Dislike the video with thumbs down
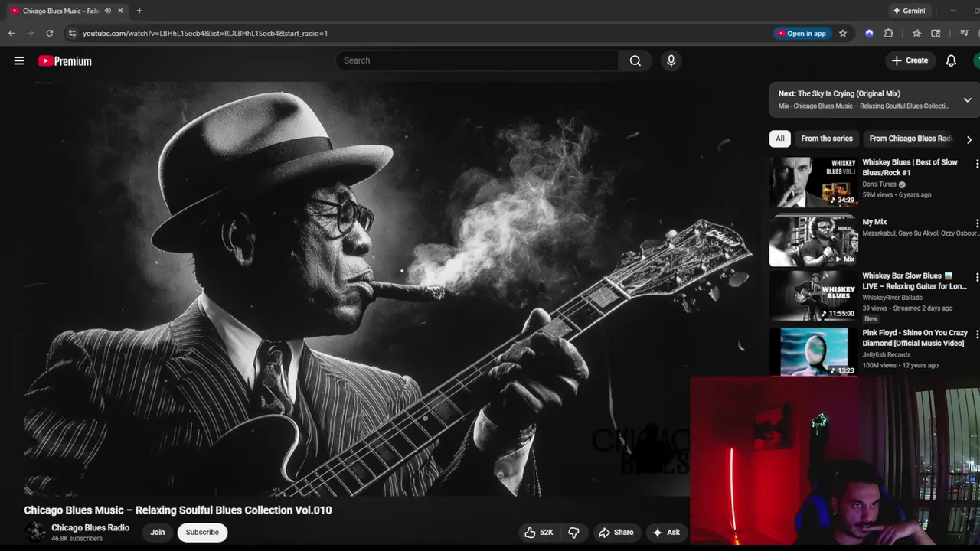The height and width of the screenshot is (551, 980). tap(574, 532)
